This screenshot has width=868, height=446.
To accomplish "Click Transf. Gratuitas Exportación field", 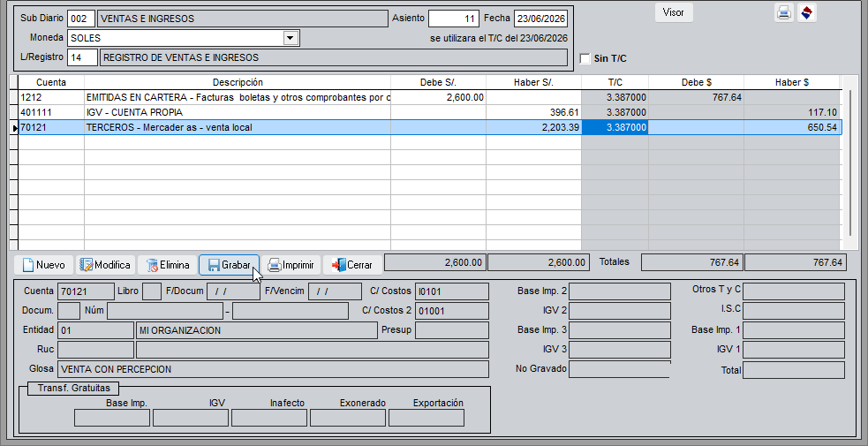I will (426, 418).
